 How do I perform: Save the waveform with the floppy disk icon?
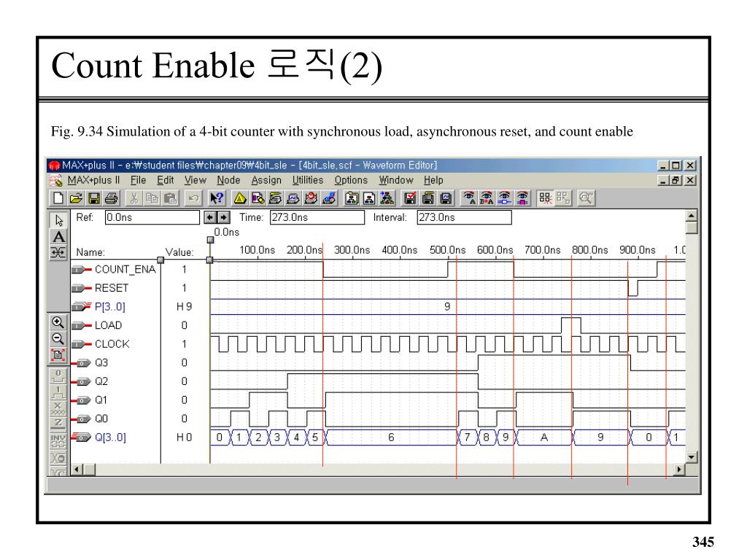(x=94, y=198)
